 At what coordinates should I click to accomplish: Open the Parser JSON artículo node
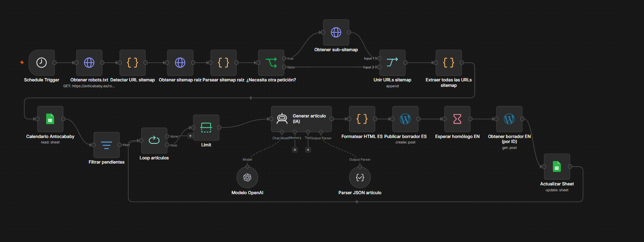(360, 177)
